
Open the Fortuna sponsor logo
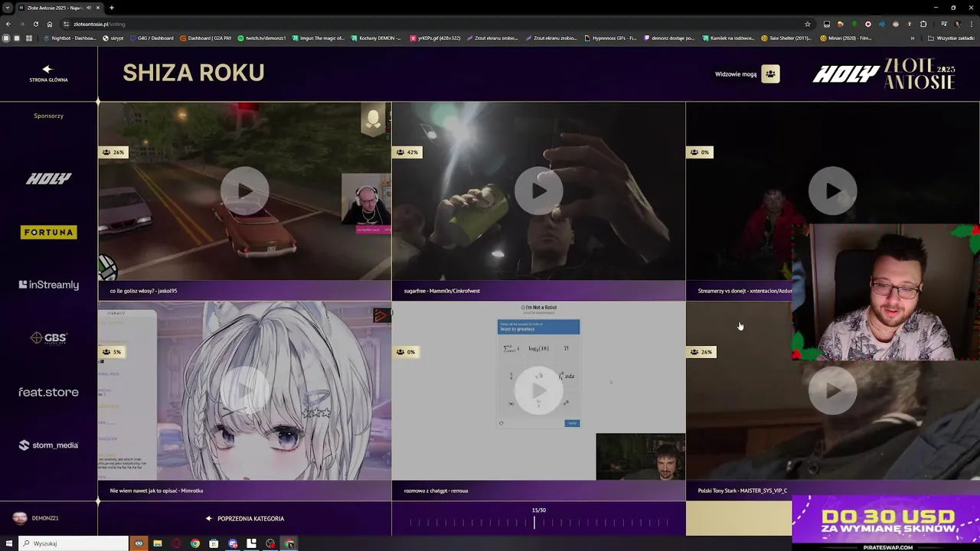pos(48,232)
